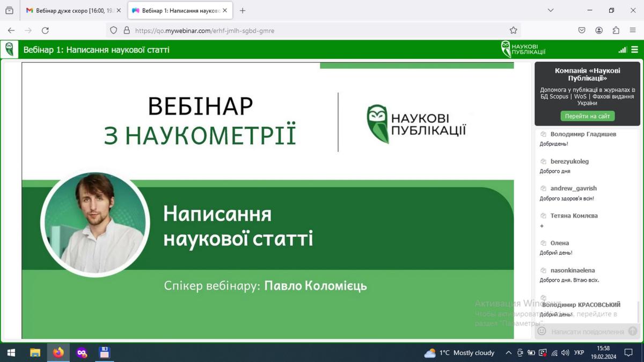The height and width of the screenshot is (362, 644).
Task: Open the webinar hamburger menu in green header
Action: (x=634, y=50)
